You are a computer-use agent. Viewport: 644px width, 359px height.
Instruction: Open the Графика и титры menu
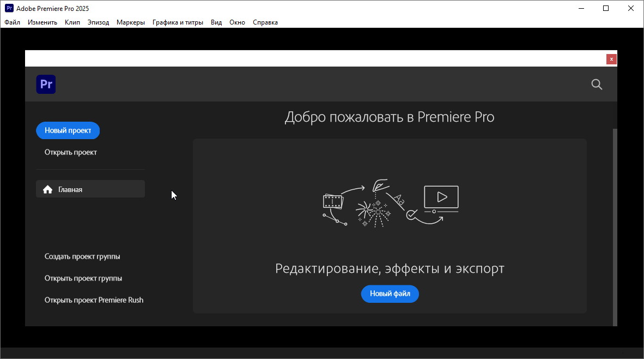pos(178,22)
